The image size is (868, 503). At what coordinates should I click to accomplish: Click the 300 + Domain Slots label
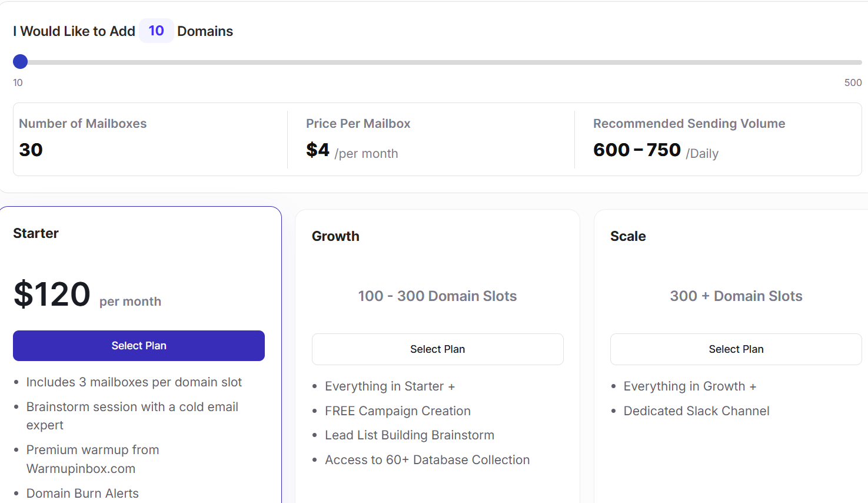click(736, 296)
